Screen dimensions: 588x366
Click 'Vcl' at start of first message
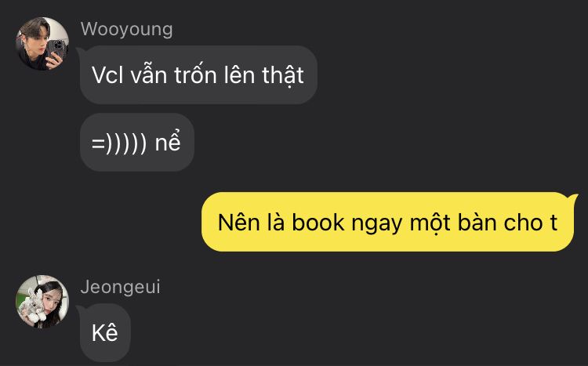click(x=107, y=75)
